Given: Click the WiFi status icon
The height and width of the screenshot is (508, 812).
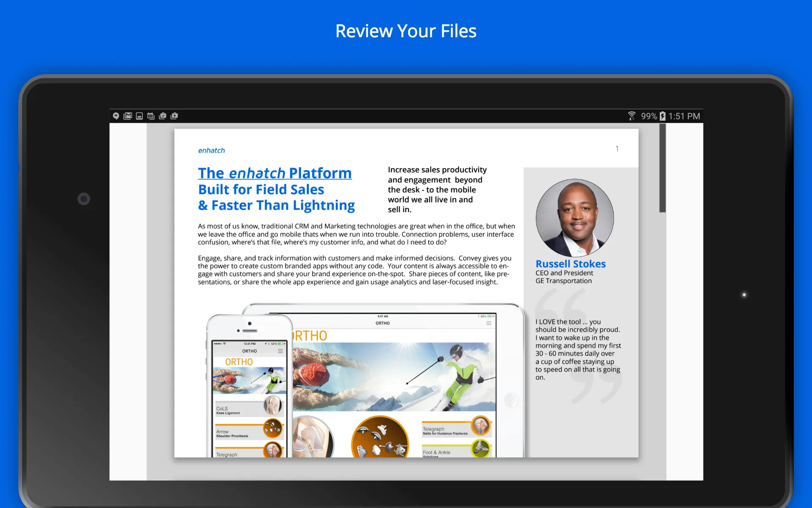Looking at the screenshot, I should 630,115.
